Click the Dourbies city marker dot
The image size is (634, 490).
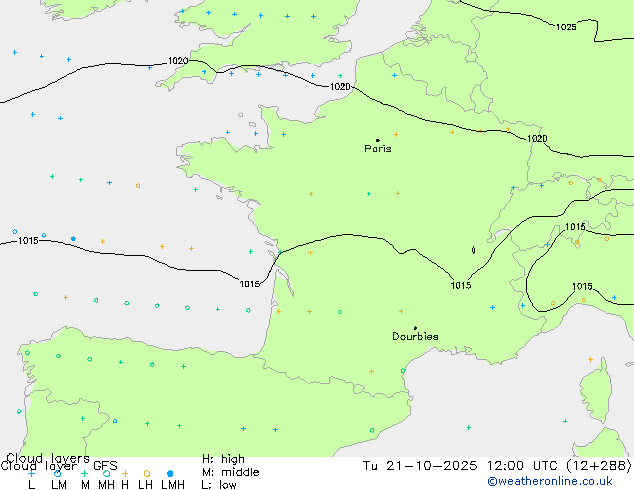tap(415, 328)
